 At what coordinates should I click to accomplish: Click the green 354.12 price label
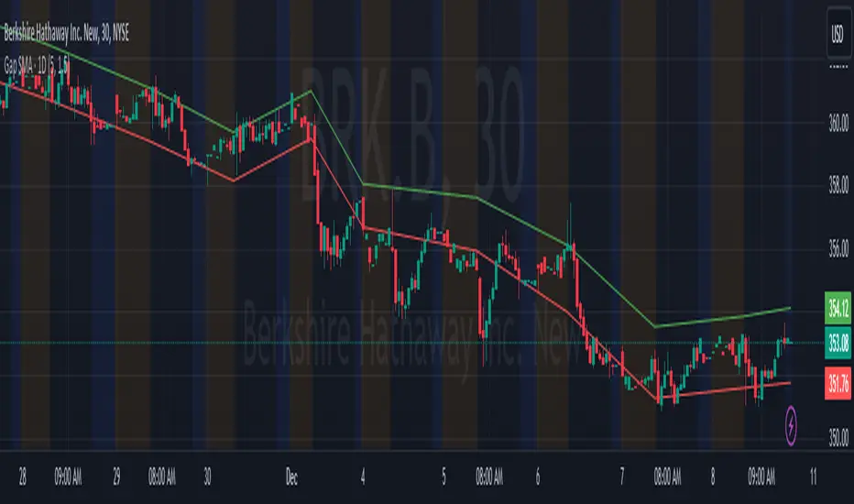pos(838,309)
